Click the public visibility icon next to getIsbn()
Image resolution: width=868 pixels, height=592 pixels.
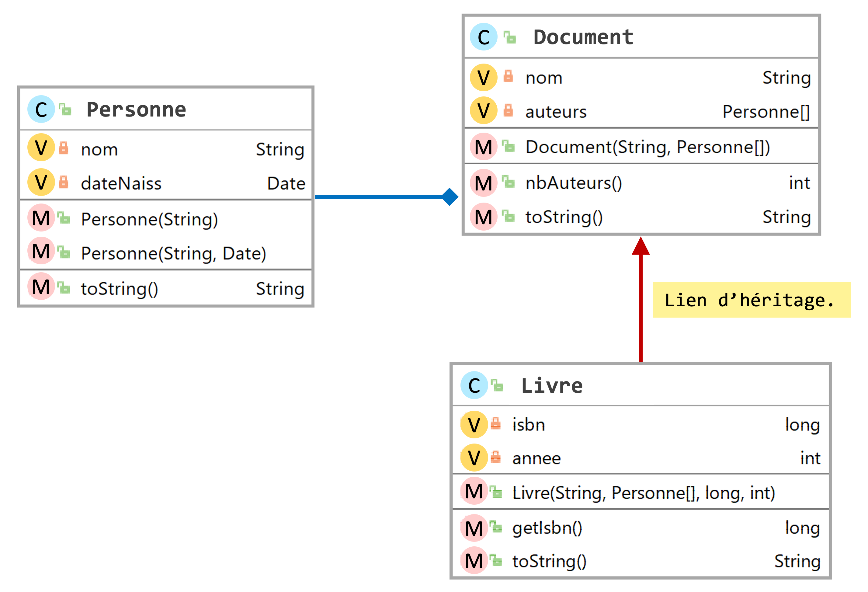point(496,527)
